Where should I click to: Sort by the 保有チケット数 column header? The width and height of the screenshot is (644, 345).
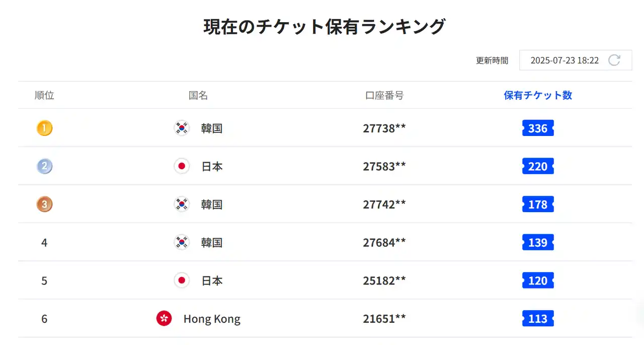[x=538, y=95]
